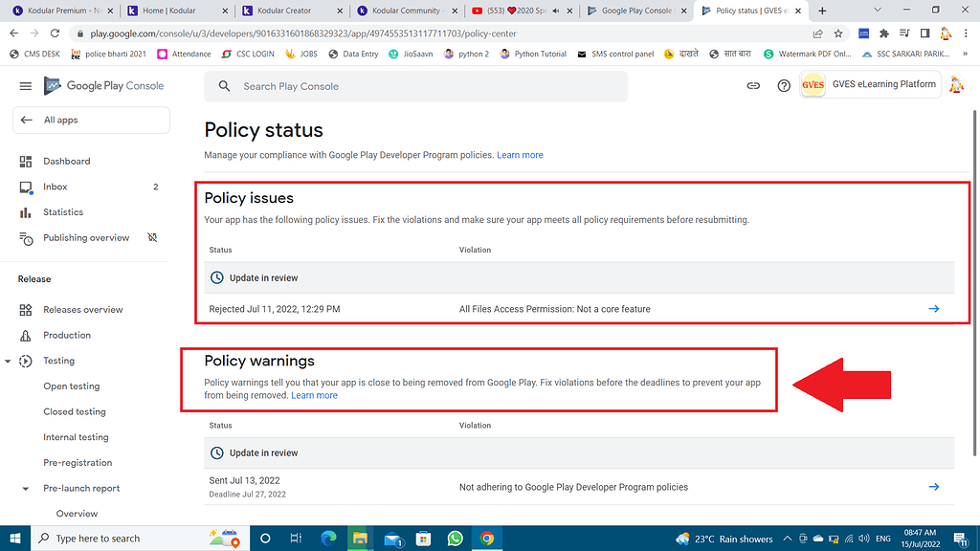
Task: Open a new browser tab
Action: pos(822,11)
